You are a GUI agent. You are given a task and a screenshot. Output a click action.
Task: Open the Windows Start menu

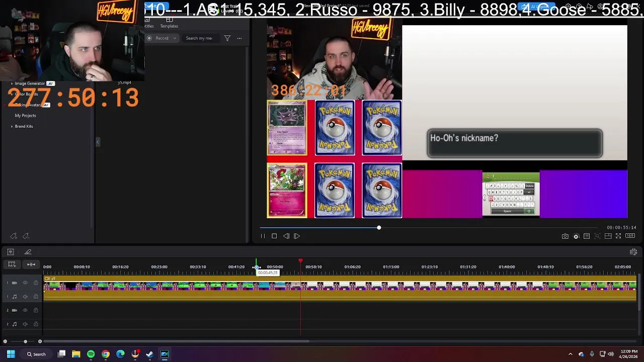coord(11,354)
